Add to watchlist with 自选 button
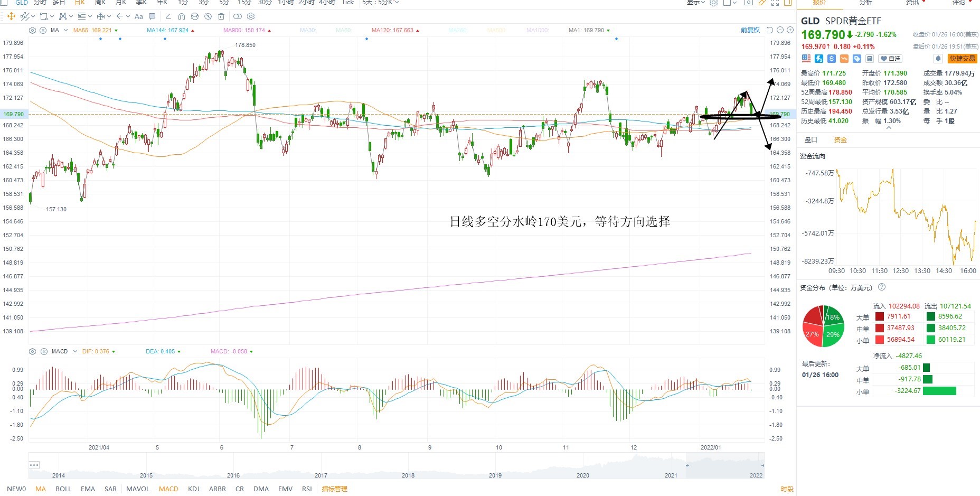This screenshot has height=496, width=980. 890,59
